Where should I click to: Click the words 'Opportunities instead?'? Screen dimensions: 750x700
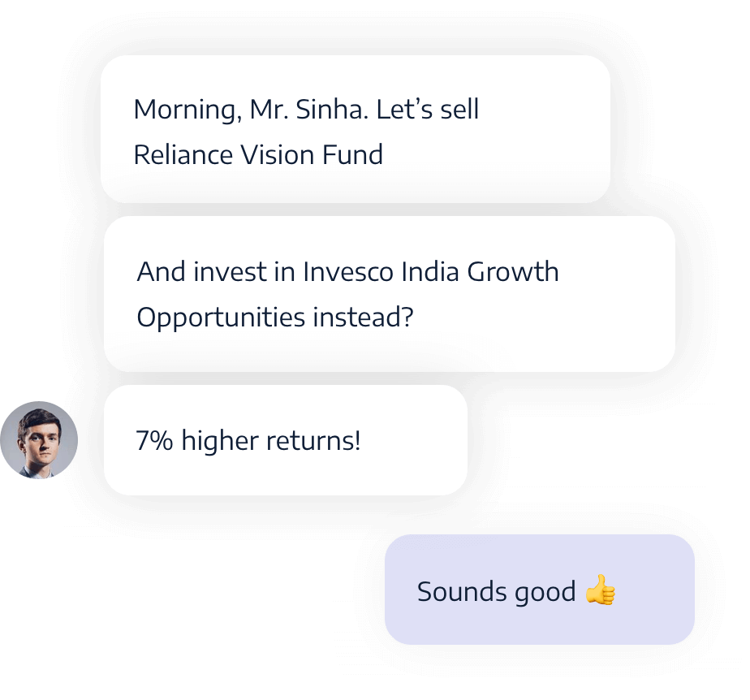click(275, 318)
